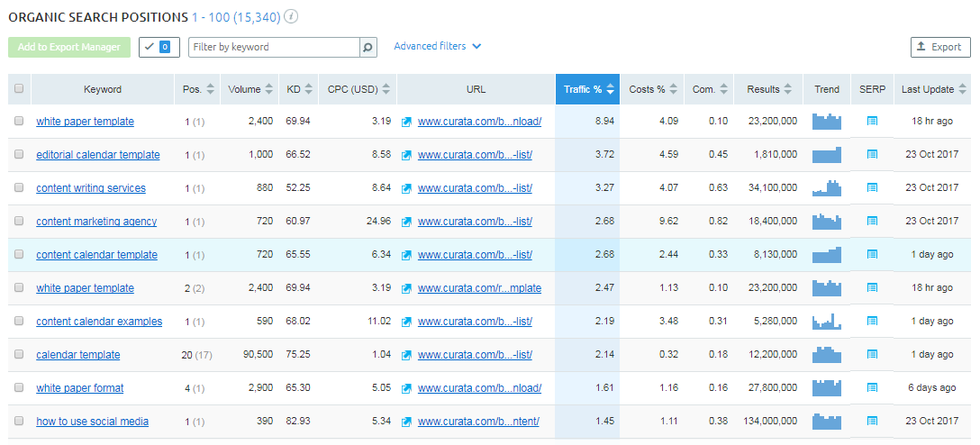Open SERP snapshot for calendar template row
The width and height of the screenshot is (980, 445).
pyautogui.click(x=872, y=354)
